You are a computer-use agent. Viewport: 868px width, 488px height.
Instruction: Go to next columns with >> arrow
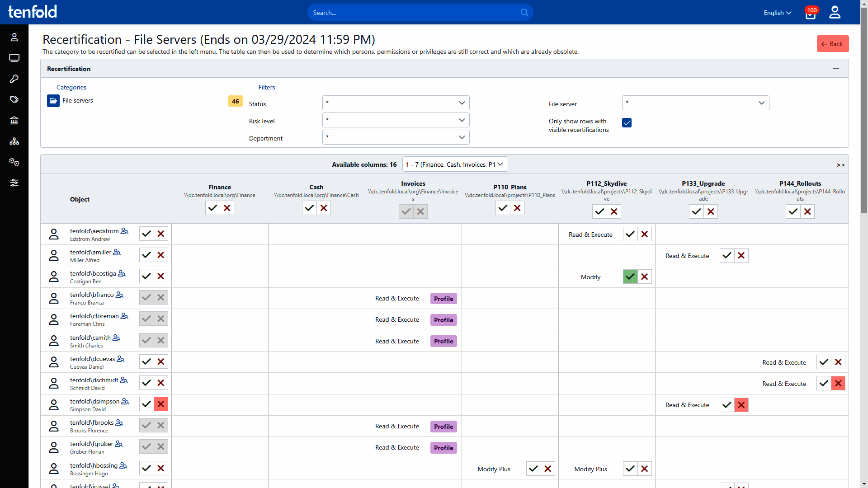coord(840,165)
